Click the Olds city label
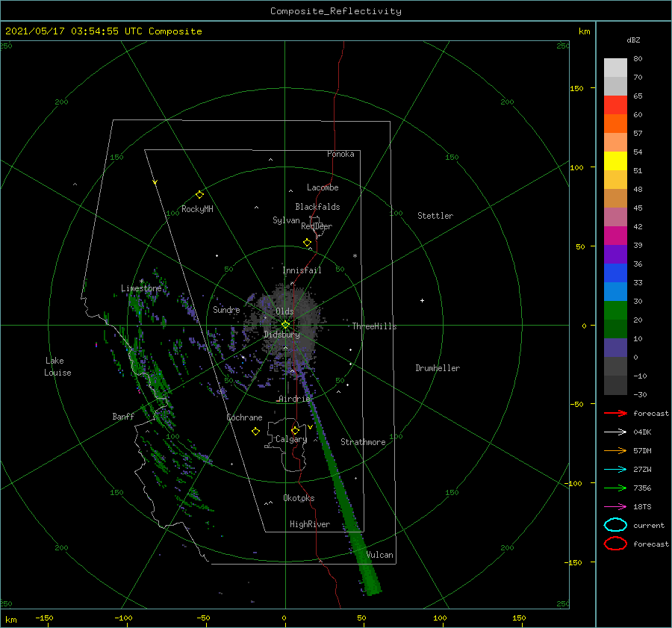 pos(284,311)
